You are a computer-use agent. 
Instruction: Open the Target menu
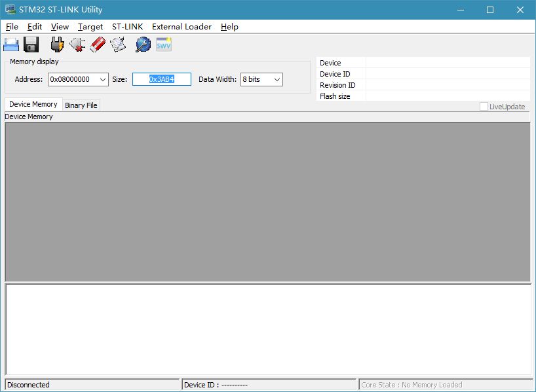pyautogui.click(x=90, y=27)
